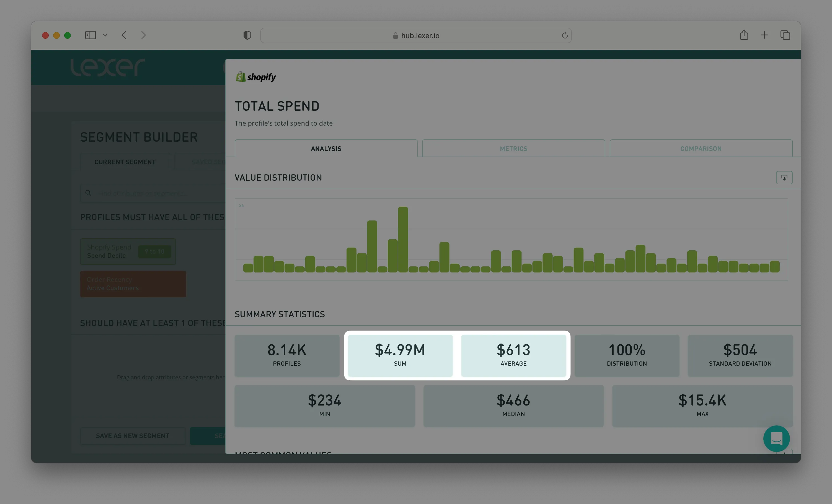The image size is (832, 504).
Task: Select the Analysis tab
Action: [326, 149]
